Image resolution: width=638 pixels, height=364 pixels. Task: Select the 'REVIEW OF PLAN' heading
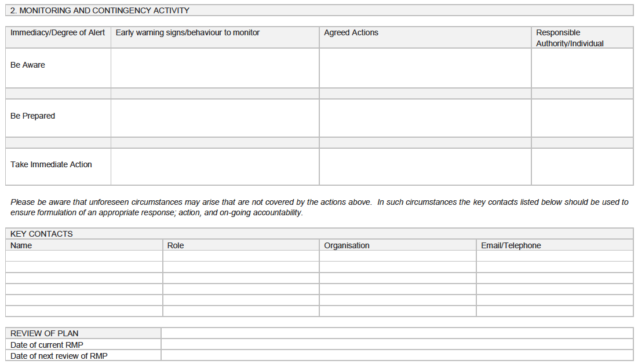pos(45,333)
